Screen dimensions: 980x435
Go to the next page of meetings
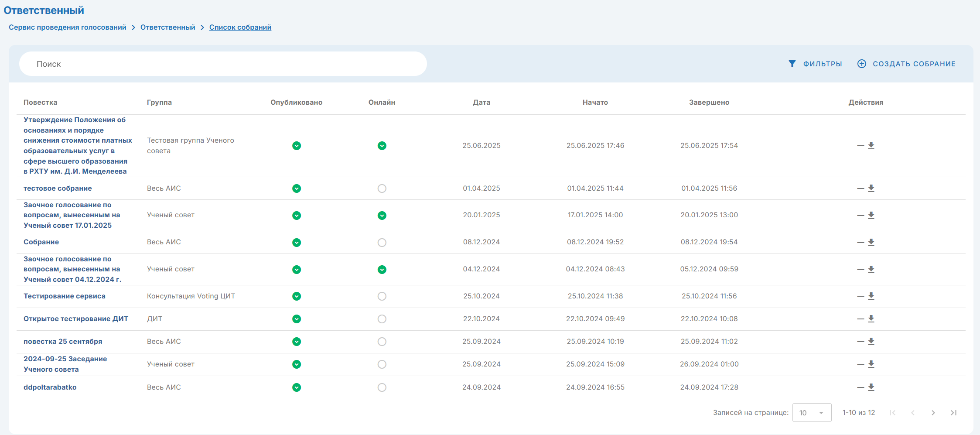click(x=933, y=413)
